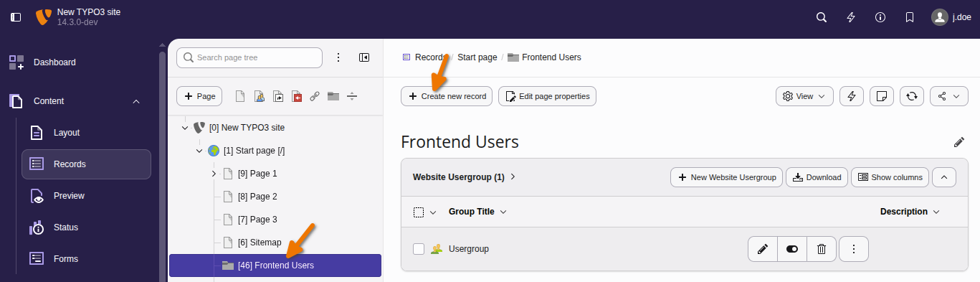Image resolution: width=980 pixels, height=282 pixels.
Task: Open the Forms module
Action: (x=86, y=259)
